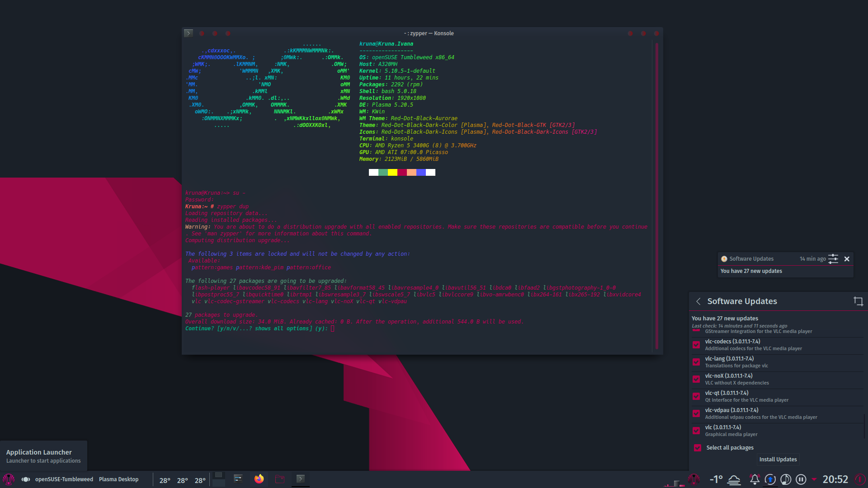
Task: Uncheck the vlc-codecs package checkbox
Action: (x=696, y=345)
